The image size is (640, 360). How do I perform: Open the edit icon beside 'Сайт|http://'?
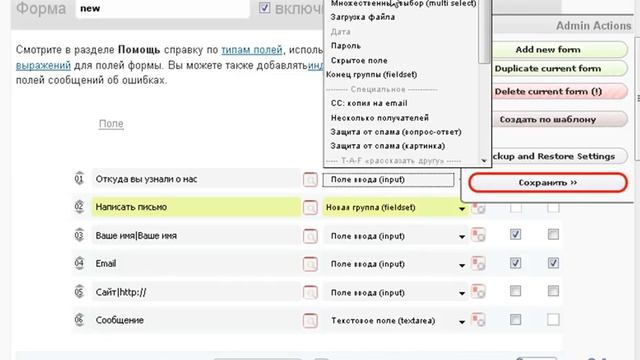point(310,292)
